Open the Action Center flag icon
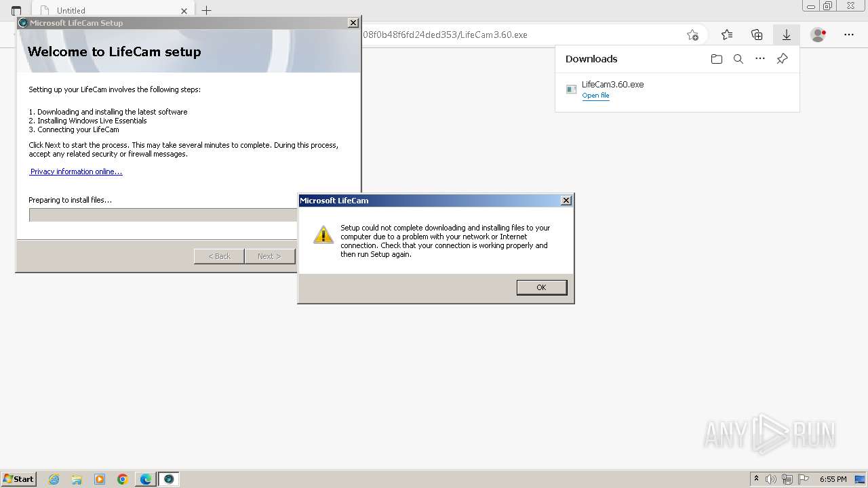 point(804,479)
